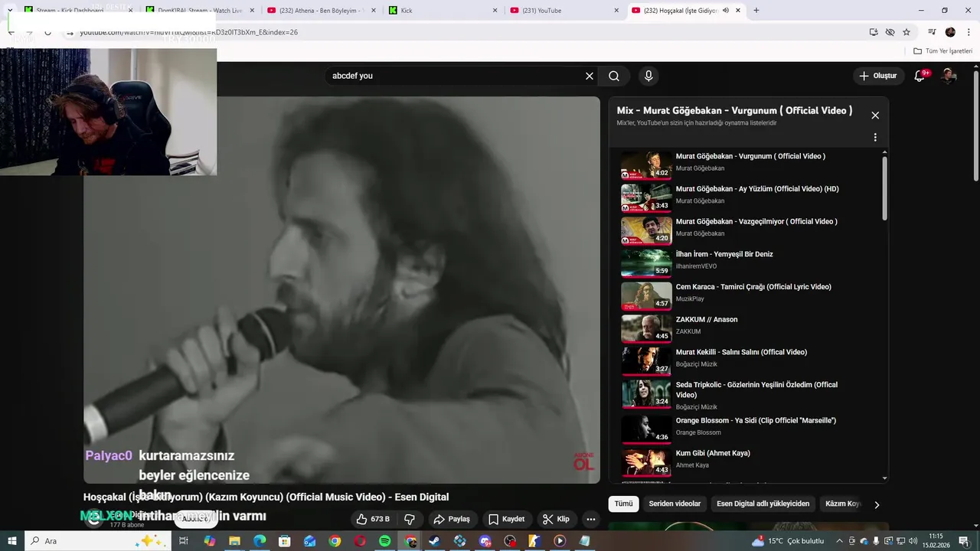Open File Explorer from the taskbar
980x551 pixels.
234,541
